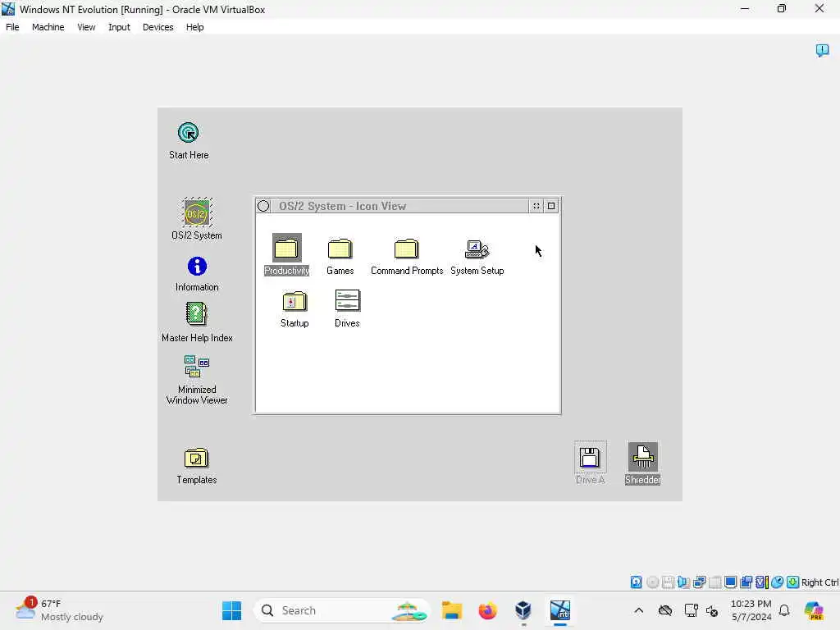Open the View menu
Viewport: 840px width, 630px height.
[86, 27]
